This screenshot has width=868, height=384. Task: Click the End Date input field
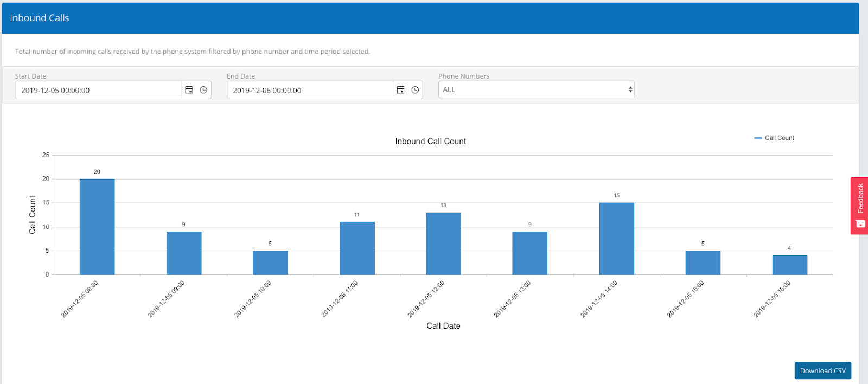pos(310,90)
